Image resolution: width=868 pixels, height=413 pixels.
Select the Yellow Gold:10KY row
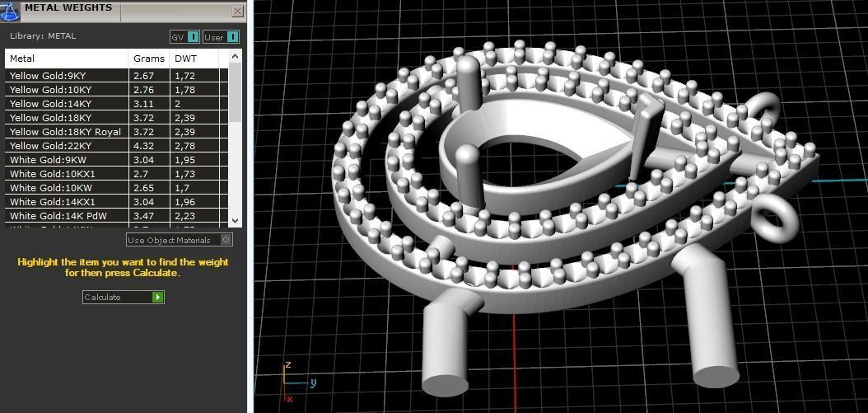point(116,89)
